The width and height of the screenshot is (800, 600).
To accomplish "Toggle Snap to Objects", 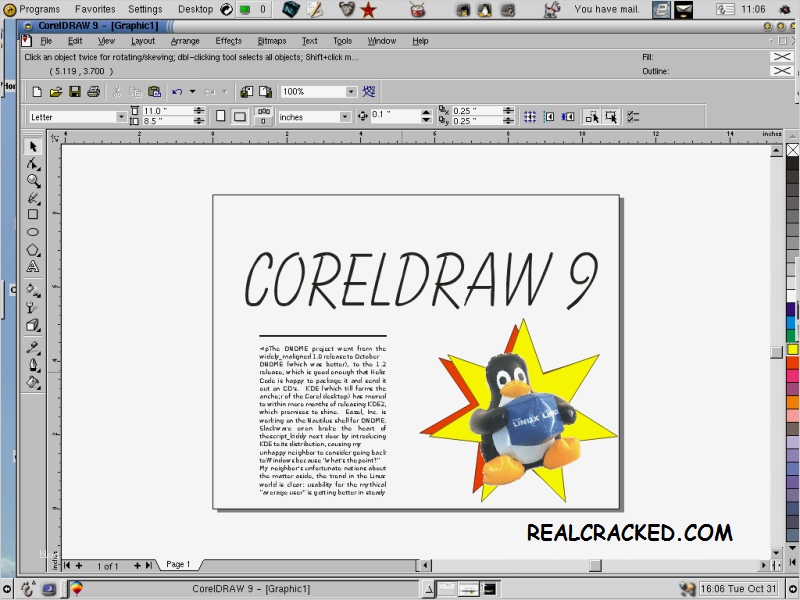I will [568, 117].
